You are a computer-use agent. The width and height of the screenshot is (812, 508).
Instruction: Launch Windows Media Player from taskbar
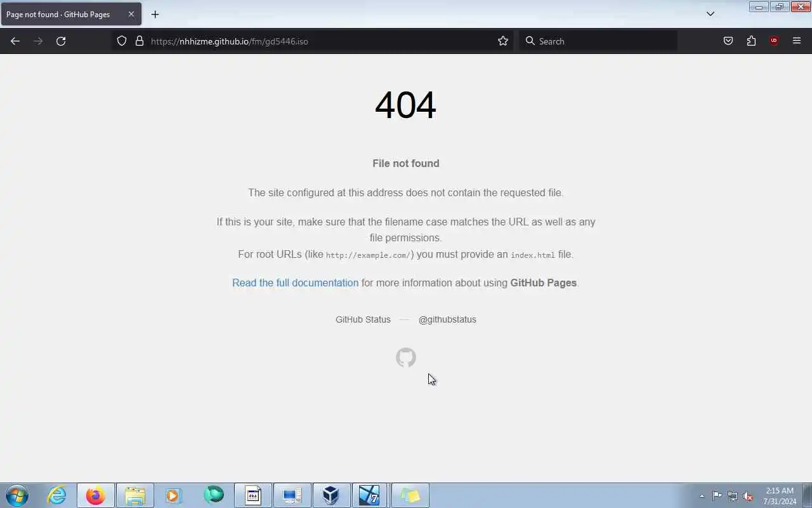point(174,495)
